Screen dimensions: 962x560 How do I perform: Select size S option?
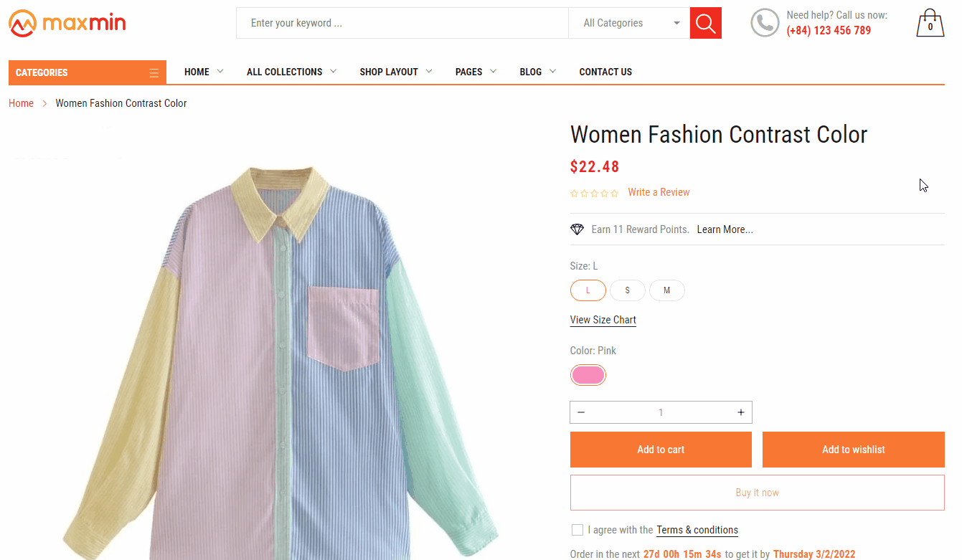(x=627, y=290)
